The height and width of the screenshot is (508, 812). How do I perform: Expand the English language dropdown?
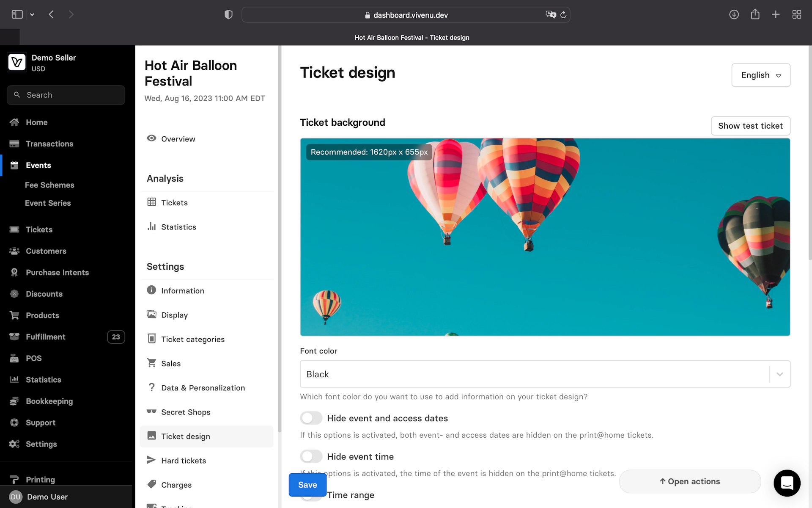(760, 75)
